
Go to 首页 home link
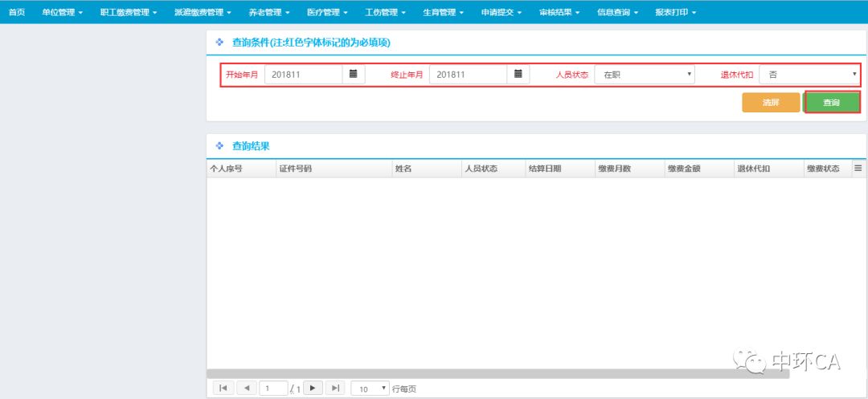(16, 13)
